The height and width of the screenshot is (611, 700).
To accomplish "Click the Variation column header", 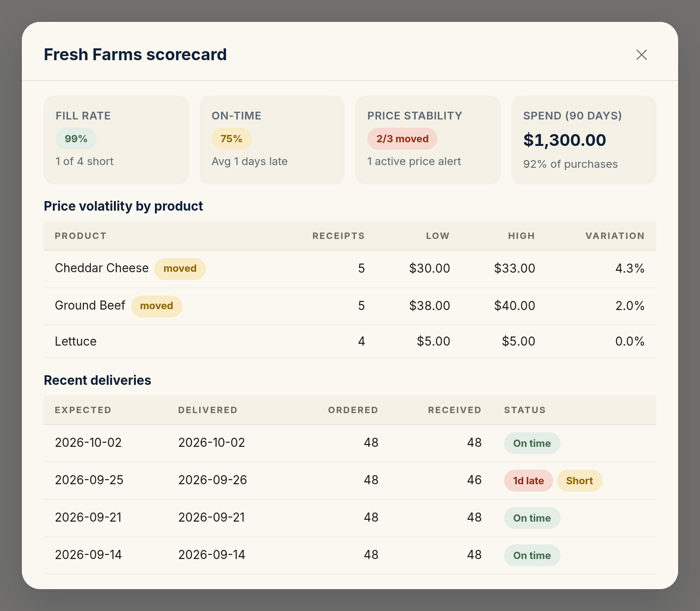I will (615, 236).
